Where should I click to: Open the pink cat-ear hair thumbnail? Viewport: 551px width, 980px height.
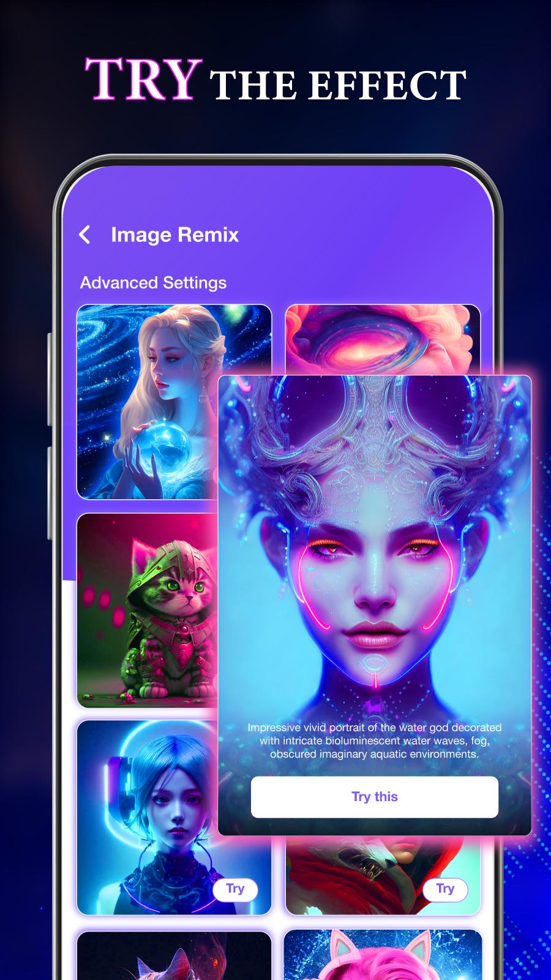coord(383,956)
